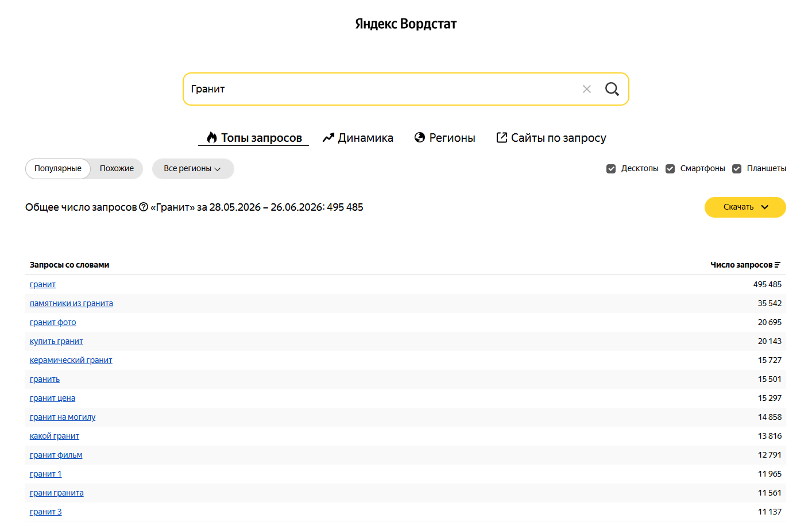Open the Сайты по запросу tab
The image size is (812, 522).
[x=551, y=138]
